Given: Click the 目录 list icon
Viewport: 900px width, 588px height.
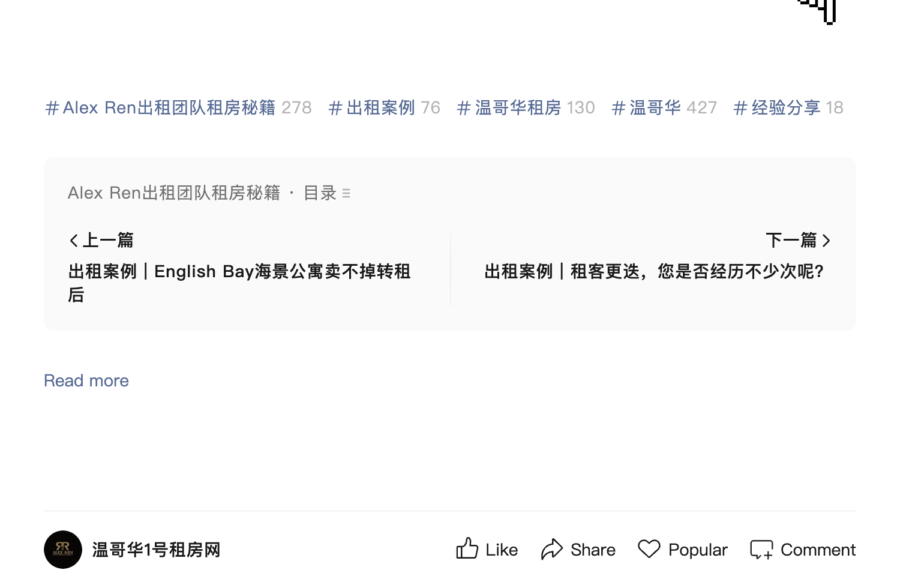Looking at the screenshot, I should click(x=346, y=193).
